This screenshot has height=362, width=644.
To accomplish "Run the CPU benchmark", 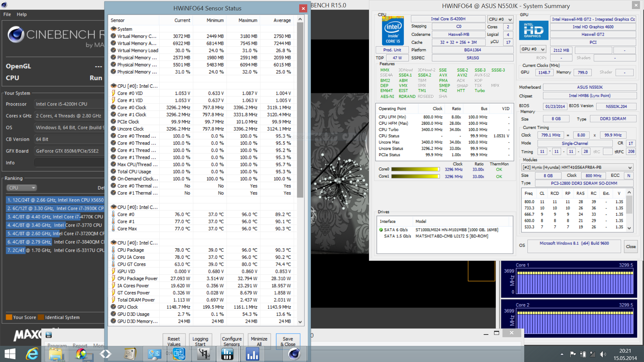I will click(96, 78).
